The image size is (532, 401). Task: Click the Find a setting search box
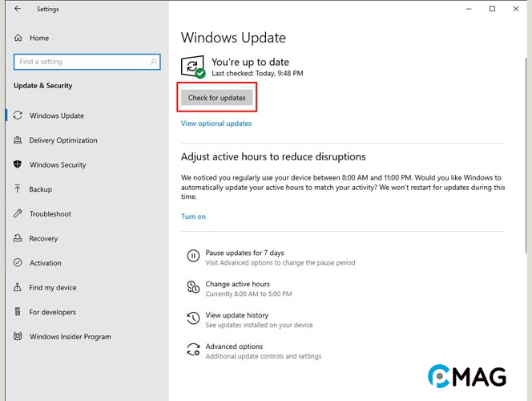click(80, 62)
